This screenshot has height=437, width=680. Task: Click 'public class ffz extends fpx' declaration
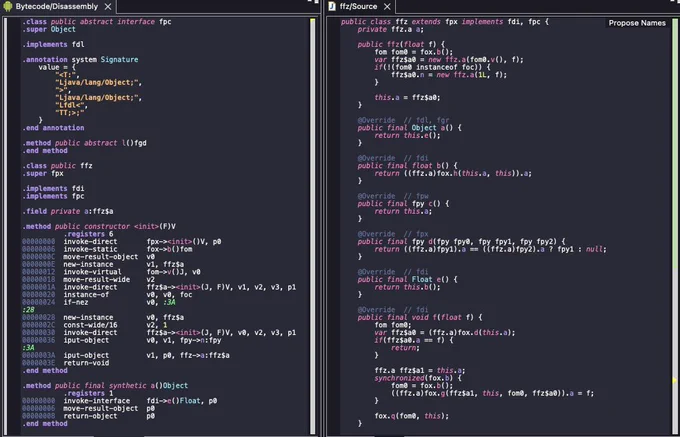445,22
